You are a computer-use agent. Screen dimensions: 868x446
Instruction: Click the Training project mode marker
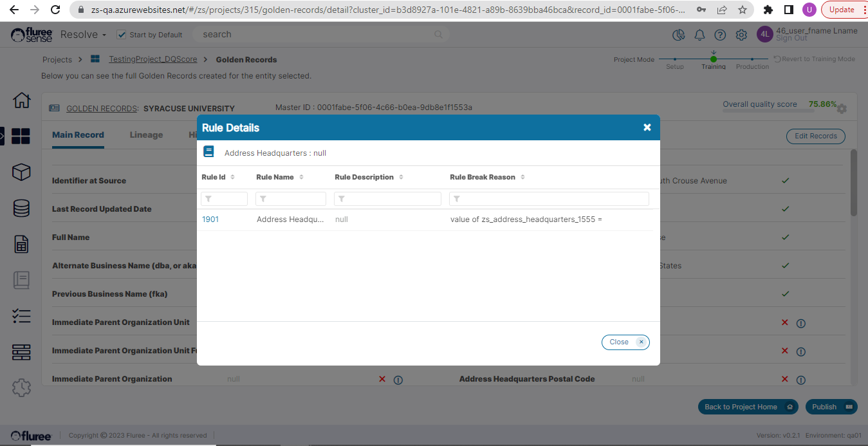[x=713, y=59]
